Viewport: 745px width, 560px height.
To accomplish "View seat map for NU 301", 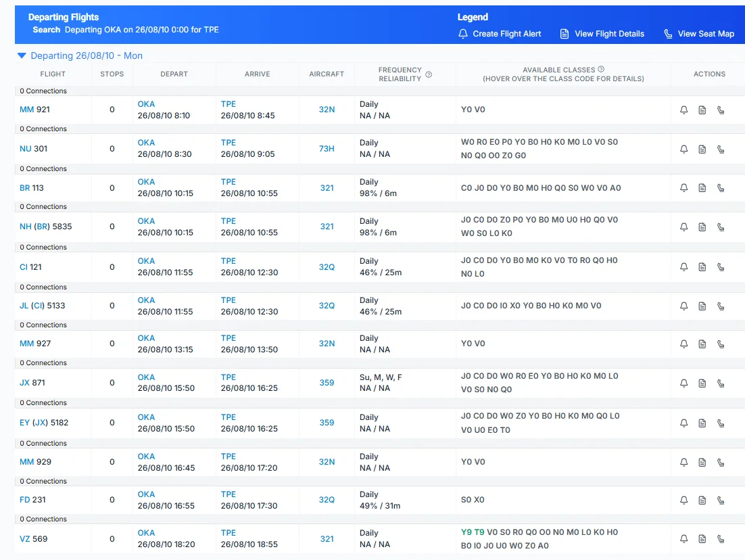I will pyautogui.click(x=721, y=149).
